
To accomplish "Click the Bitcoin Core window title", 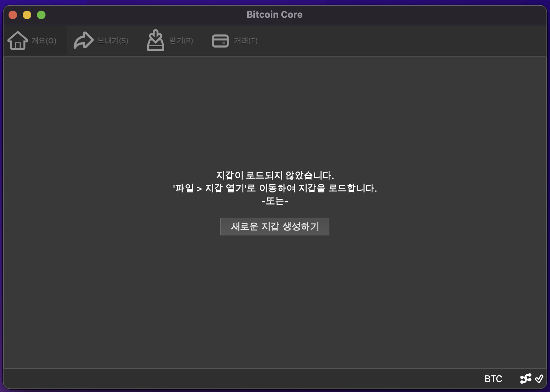I will [275, 15].
